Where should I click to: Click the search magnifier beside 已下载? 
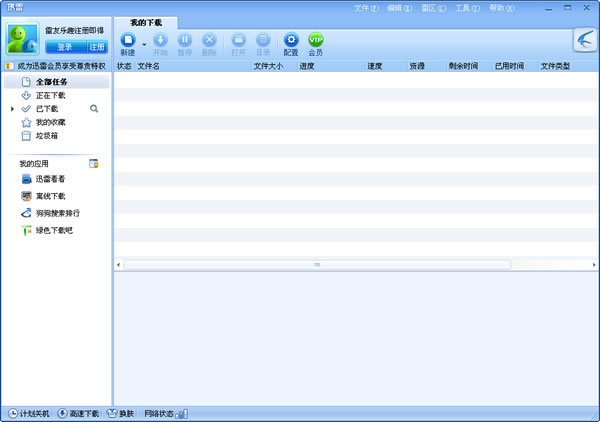94,108
